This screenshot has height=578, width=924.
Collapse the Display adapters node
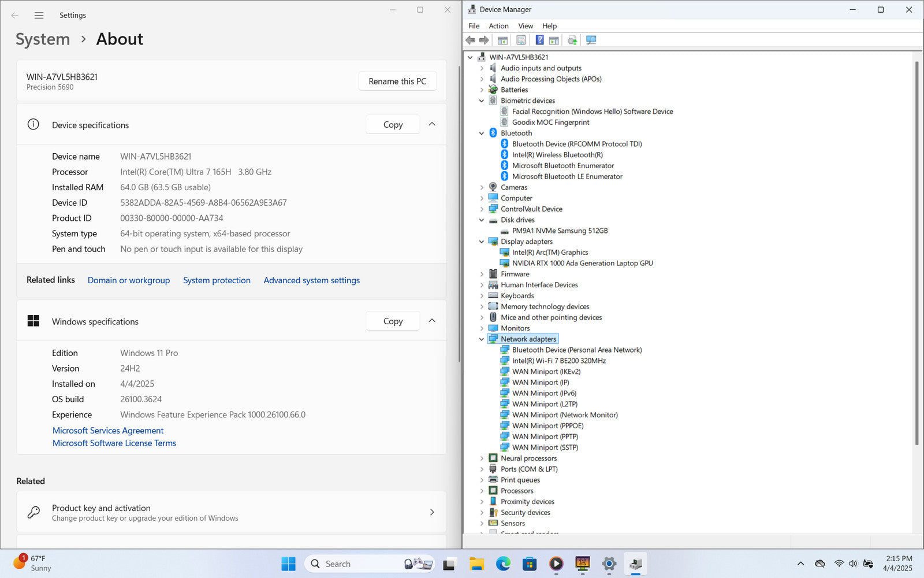pos(482,242)
